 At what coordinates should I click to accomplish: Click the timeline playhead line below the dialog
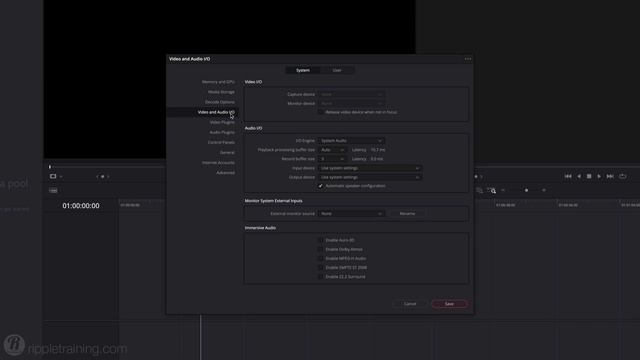point(201,337)
